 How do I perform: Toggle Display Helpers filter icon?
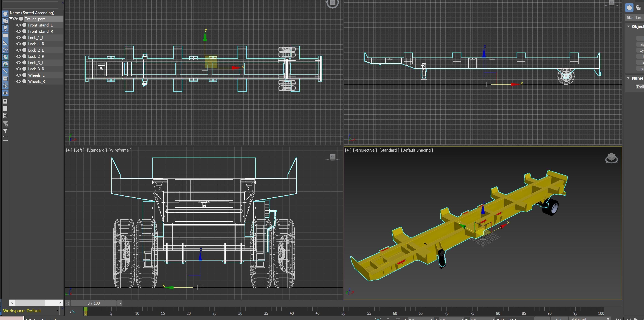[5, 43]
